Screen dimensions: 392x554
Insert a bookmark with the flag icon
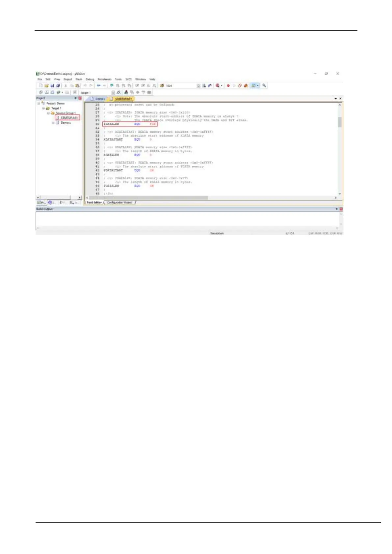[x=112, y=86]
